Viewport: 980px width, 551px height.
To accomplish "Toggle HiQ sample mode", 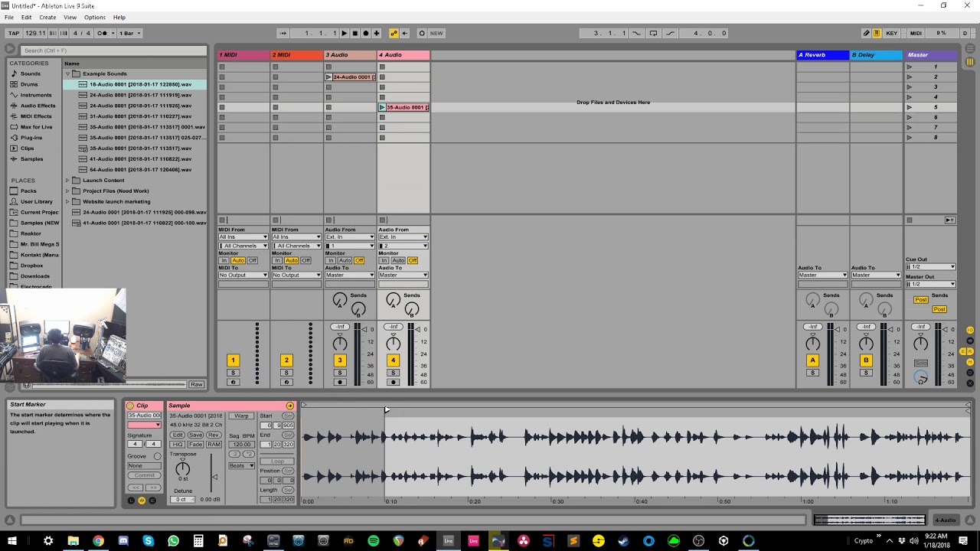I will 178,444.
